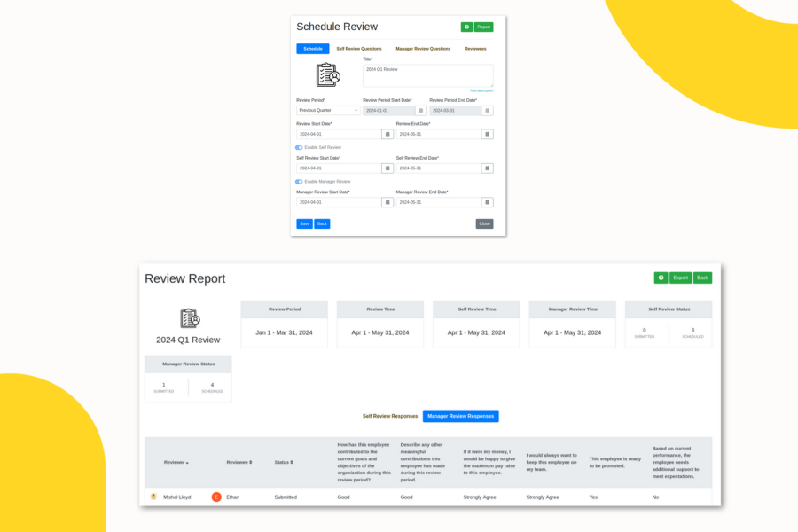This screenshot has height=532, width=798.
Task: Click the Submitted status cell
Action: pyautogui.click(x=286, y=497)
